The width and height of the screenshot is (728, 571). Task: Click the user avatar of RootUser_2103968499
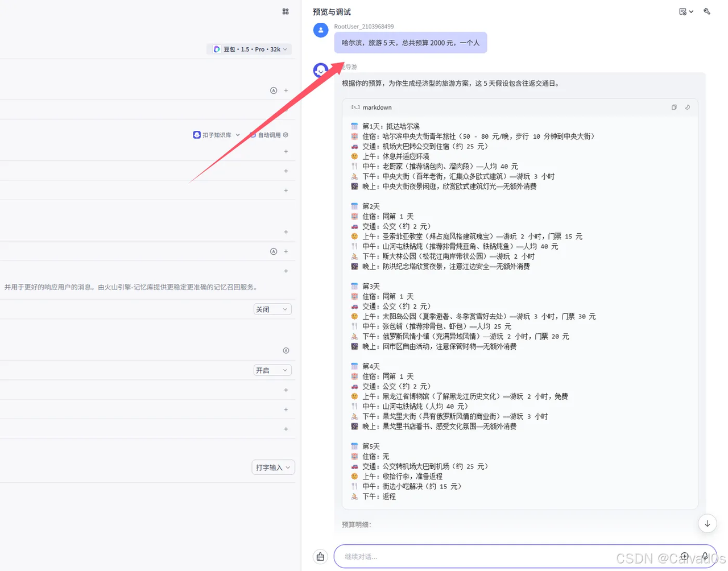coord(321,30)
